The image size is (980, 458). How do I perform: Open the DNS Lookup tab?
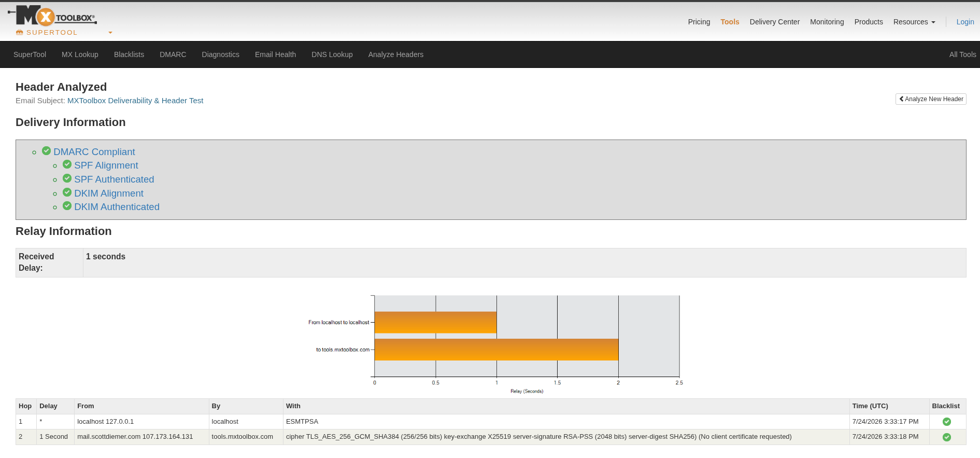[x=332, y=54]
